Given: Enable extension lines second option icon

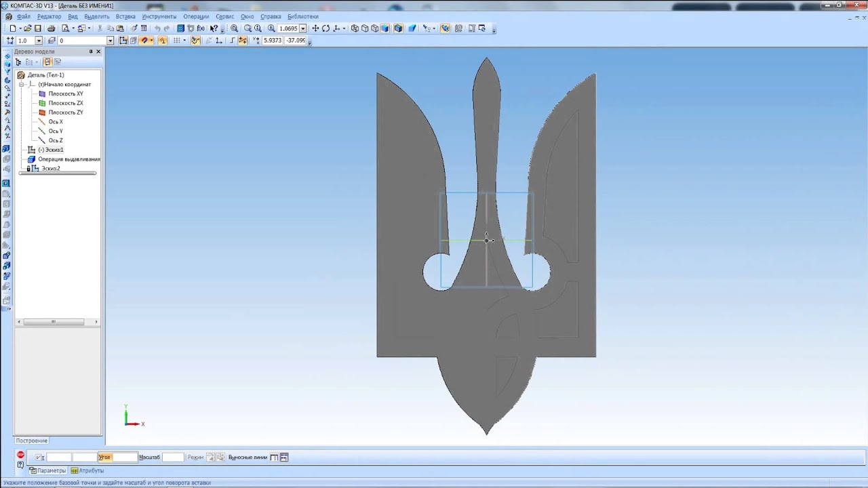Looking at the screenshot, I should point(284,457).
